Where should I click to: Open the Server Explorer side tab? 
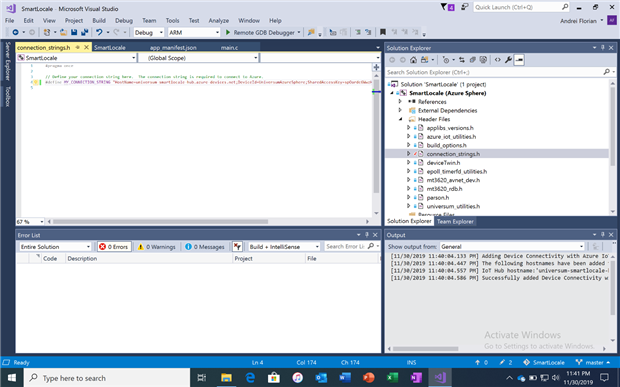[8, 61]
